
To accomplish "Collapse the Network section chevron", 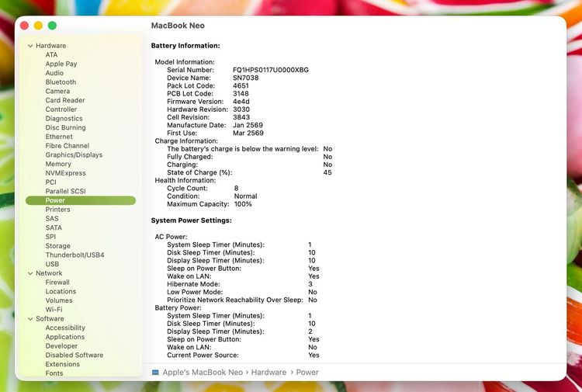I will point(30,273).
